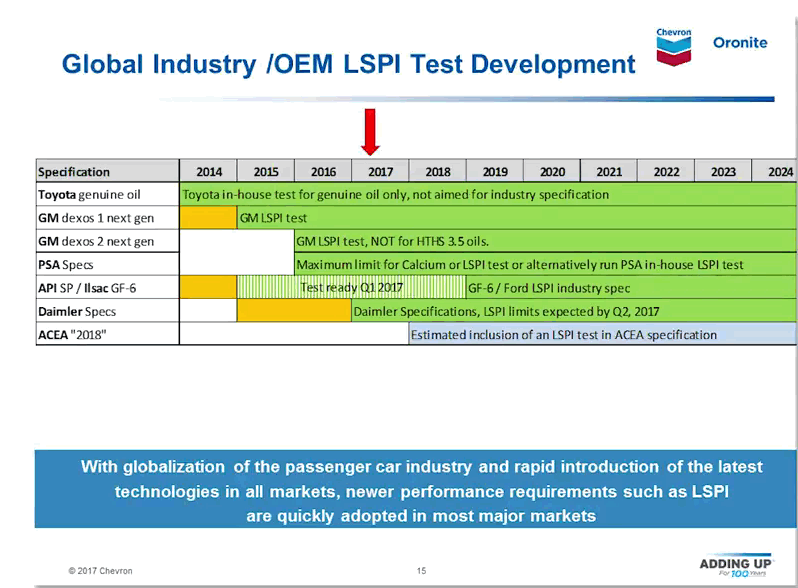Select the 2020 column header
This screenshot has width=798, height=588.
point(552,172)
